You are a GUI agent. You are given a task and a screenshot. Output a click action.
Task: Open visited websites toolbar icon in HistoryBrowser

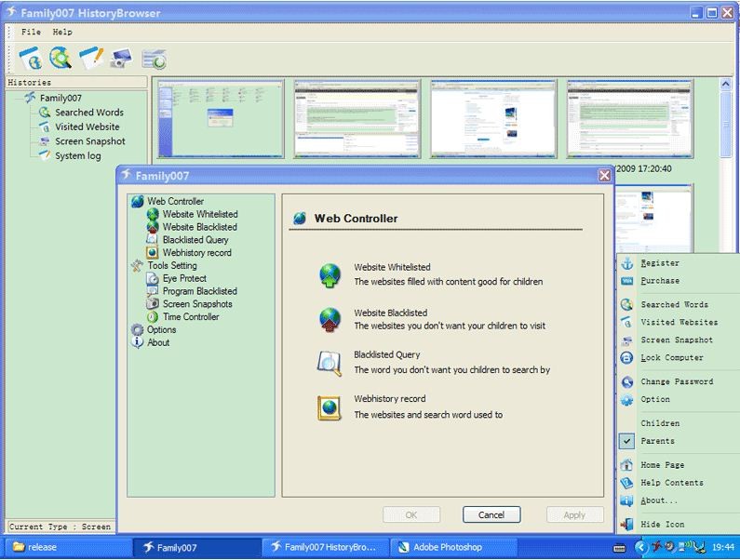click(31, 58)
